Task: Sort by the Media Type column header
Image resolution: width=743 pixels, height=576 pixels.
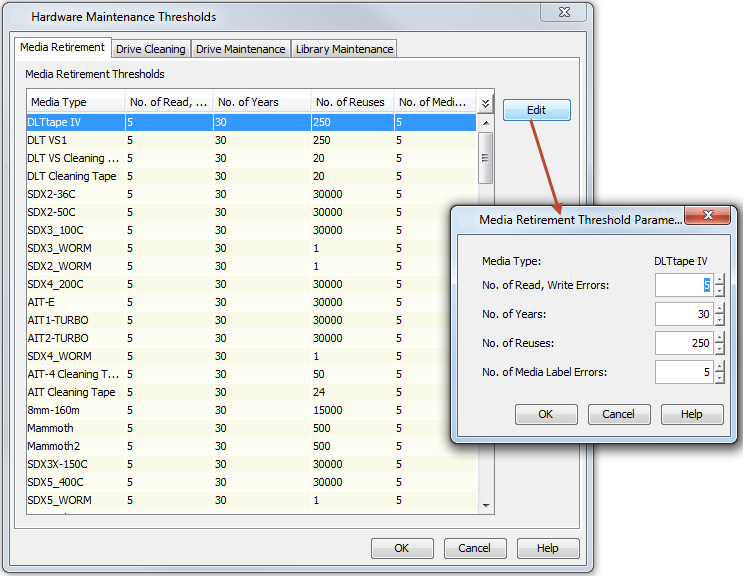Action: 75,102
